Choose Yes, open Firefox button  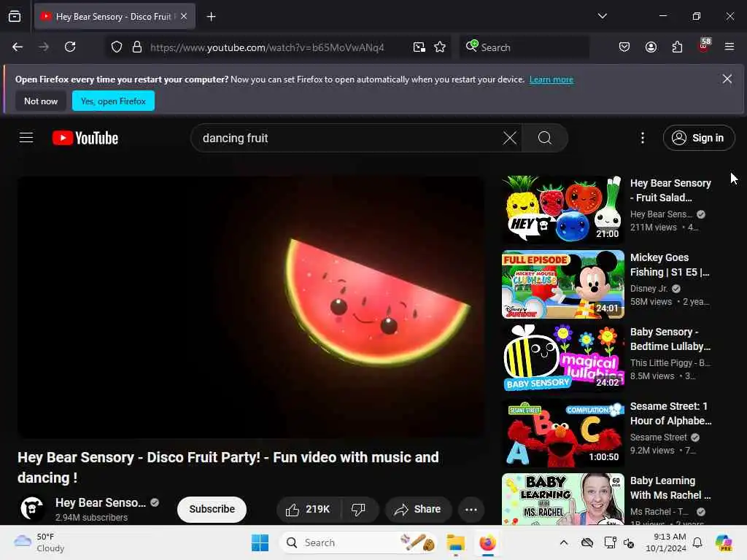(x=113, y=101)
